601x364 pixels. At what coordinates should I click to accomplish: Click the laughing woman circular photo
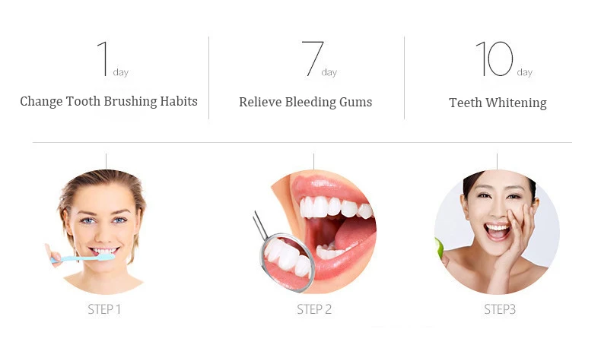click(497, 232)
